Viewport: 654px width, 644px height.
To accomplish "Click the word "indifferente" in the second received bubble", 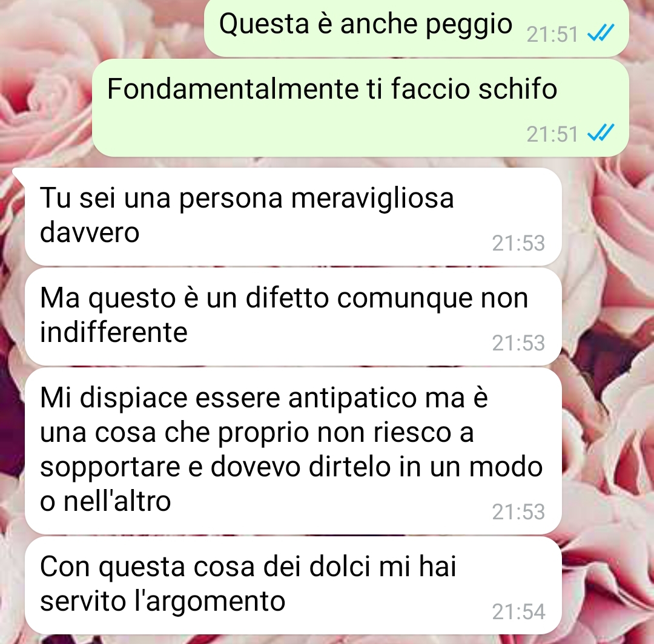I will point(114,332).
